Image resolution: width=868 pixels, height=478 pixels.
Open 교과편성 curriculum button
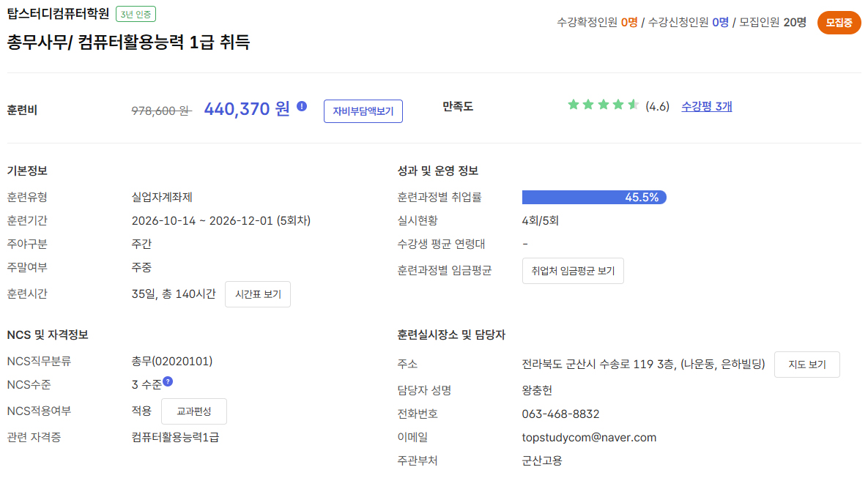[194, 411]
